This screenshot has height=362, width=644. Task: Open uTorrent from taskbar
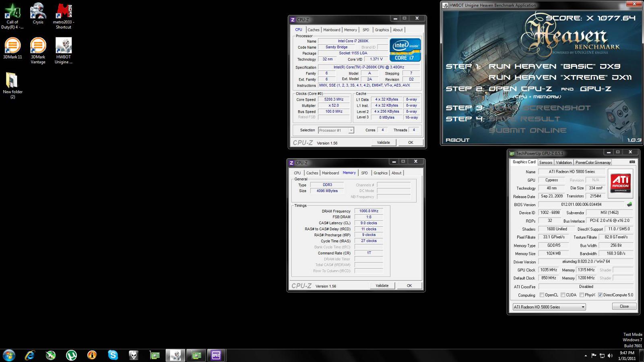tap(71, 355)
